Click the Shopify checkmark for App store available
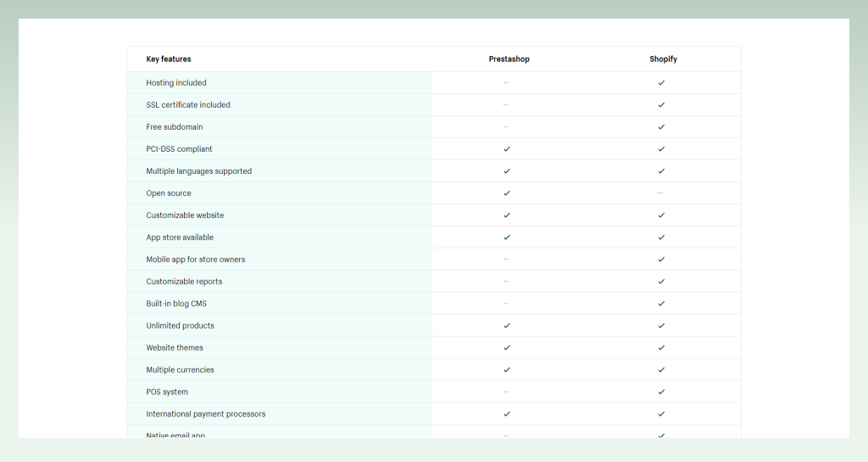The height and width of the screenshot is (462, 868). point(661,237)
